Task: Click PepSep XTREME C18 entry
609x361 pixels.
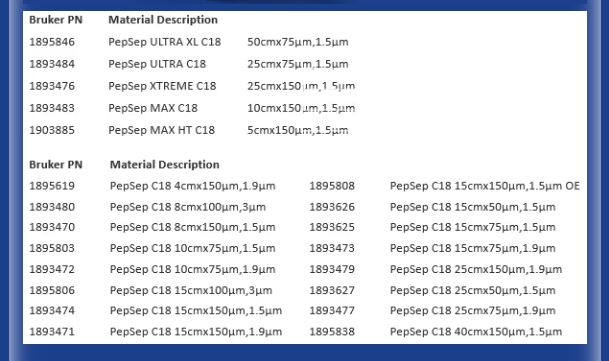Action: [162, 86]
